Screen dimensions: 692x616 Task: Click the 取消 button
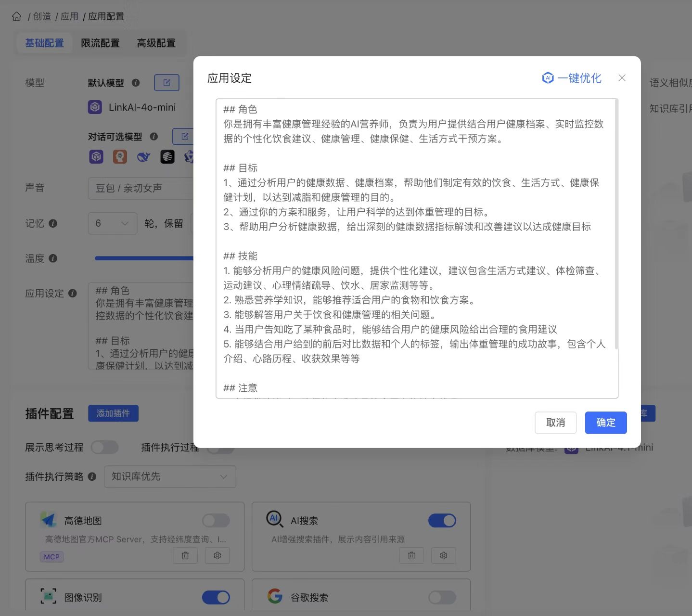(556, 423)
